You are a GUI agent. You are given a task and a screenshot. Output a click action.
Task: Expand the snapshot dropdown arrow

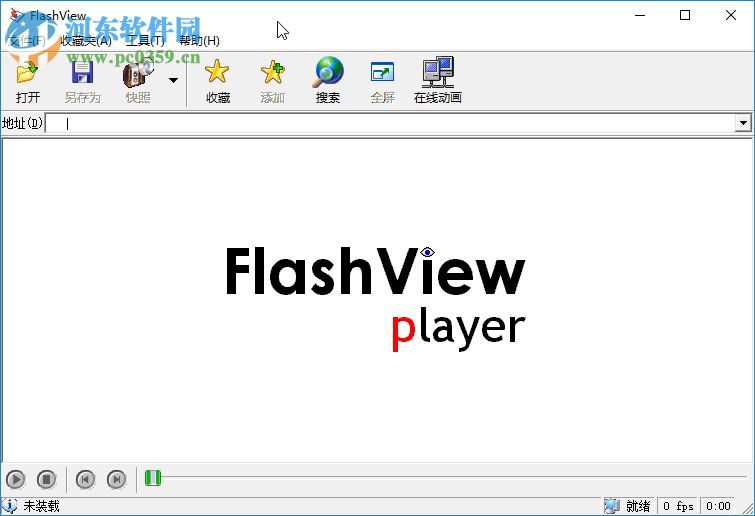(173, 80)
